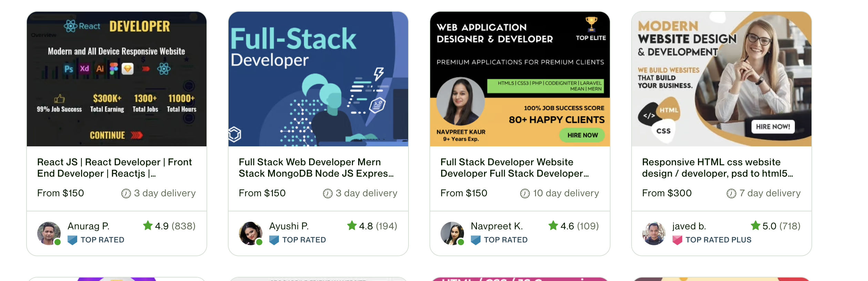This screenshot has width=868, height=281.
Task: Open 'Full Stack Developer Website' project title
Action: (x=515, y=168)
